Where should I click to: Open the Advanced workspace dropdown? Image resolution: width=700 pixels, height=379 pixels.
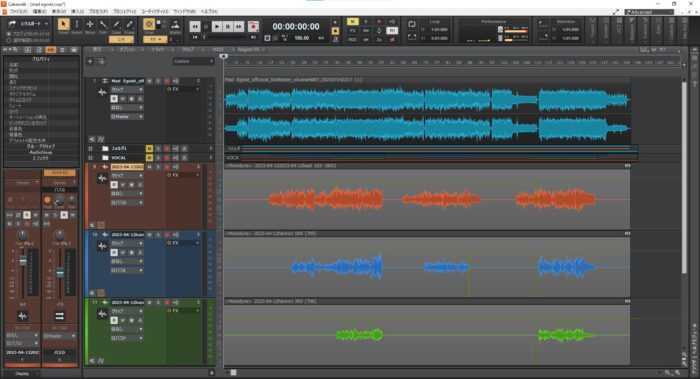tap(649, 12)
